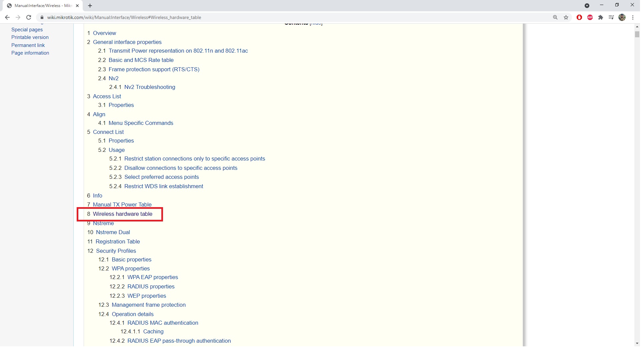Jump to 12.4 Operation details
Image resolution: width=644 pixels, height=351 pixels.
(133, 314)
